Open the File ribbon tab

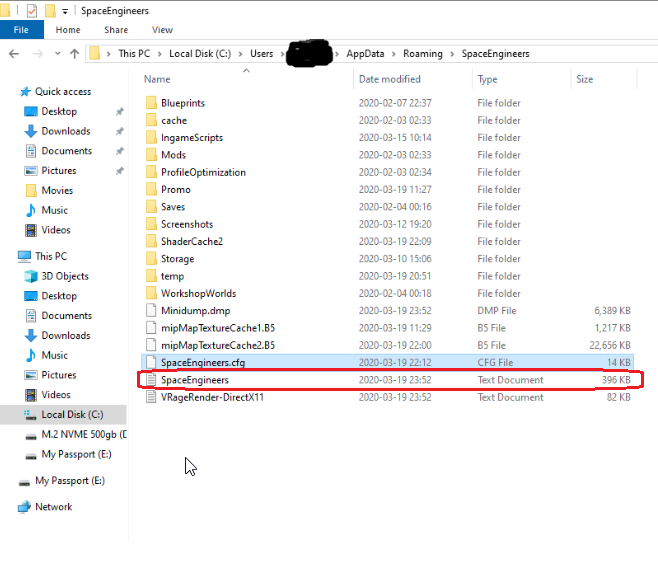pyautogui.click(x=21, y=30)
